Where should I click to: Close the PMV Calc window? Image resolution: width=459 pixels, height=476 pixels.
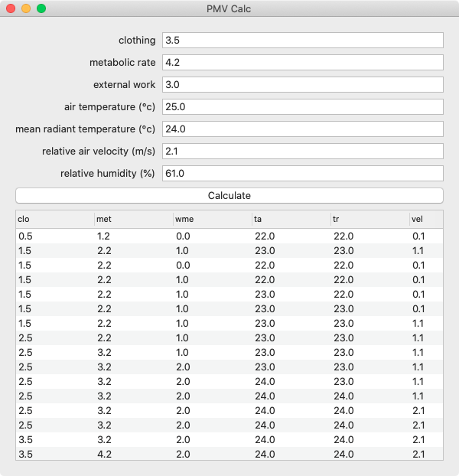click(x=11, y=8)
